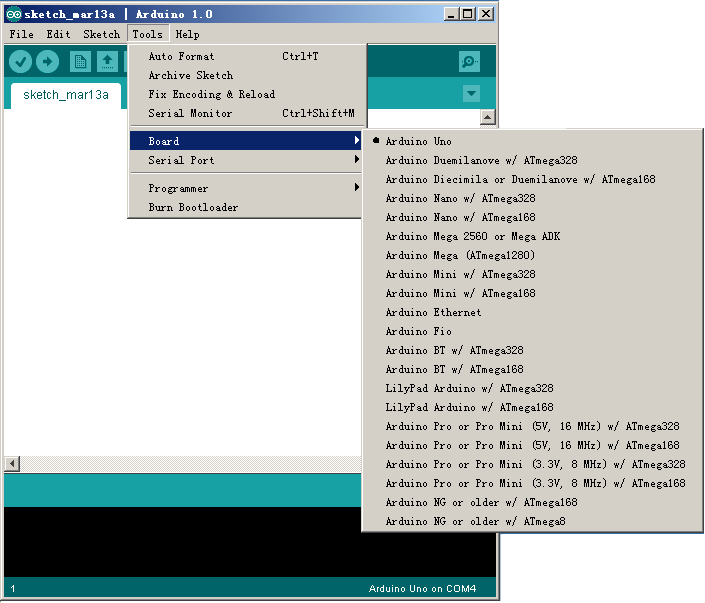Image resolution: width=705 pixels, height=603 pixels.
Task: Open the tab dropdown arrow button
Action: (x=471, y=94)
